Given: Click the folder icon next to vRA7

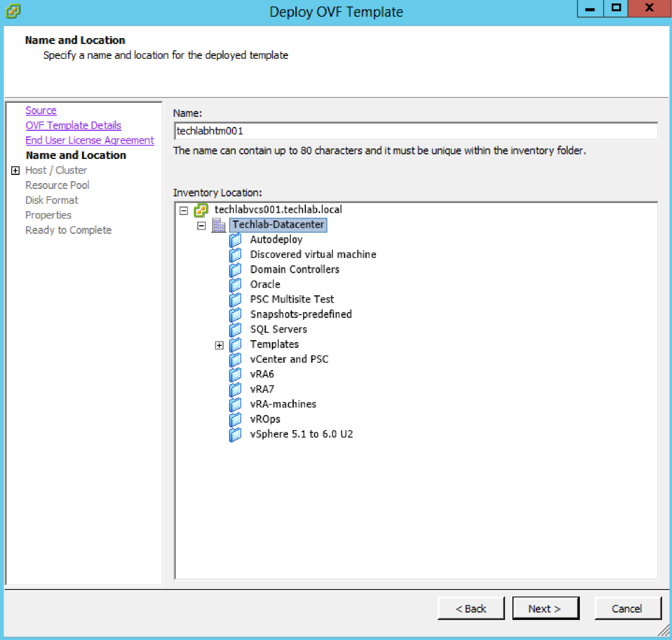Looking at the screenshot, I should [x=235, y=389].
